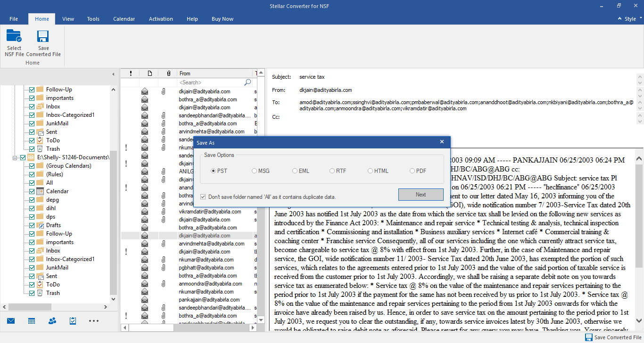Image resolution: width=644 pixels, height=343 pixels.
Task: Toggle the E:\Shelly file root checkbox
Action: 23,157
